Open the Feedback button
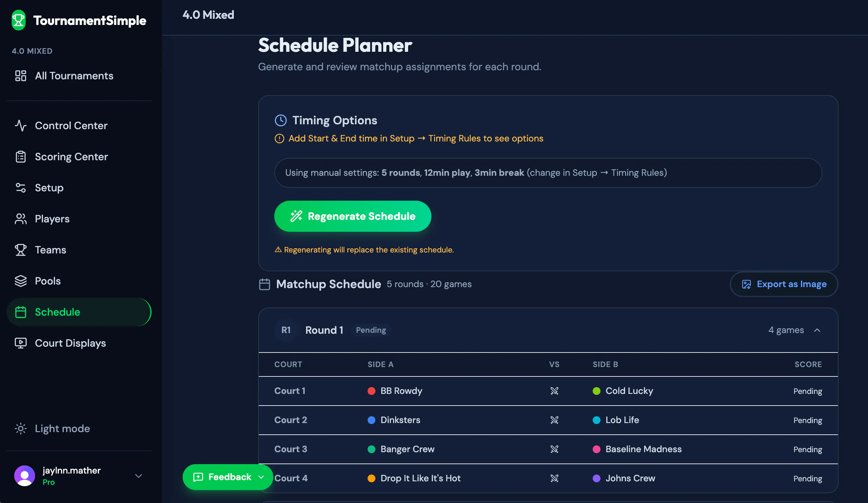 point(228,477)
